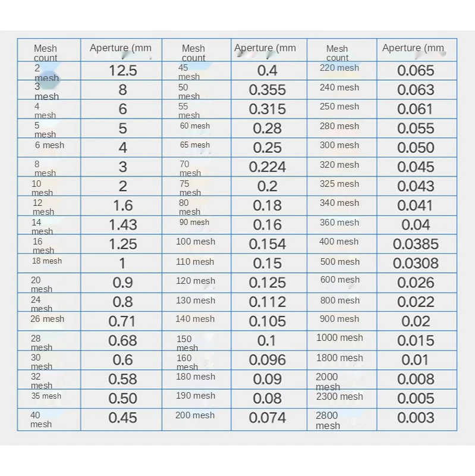The image size is (475, 476).
Task: Click the 220 mesh cell
Action: pyautogui.click(x=339, y=68)
